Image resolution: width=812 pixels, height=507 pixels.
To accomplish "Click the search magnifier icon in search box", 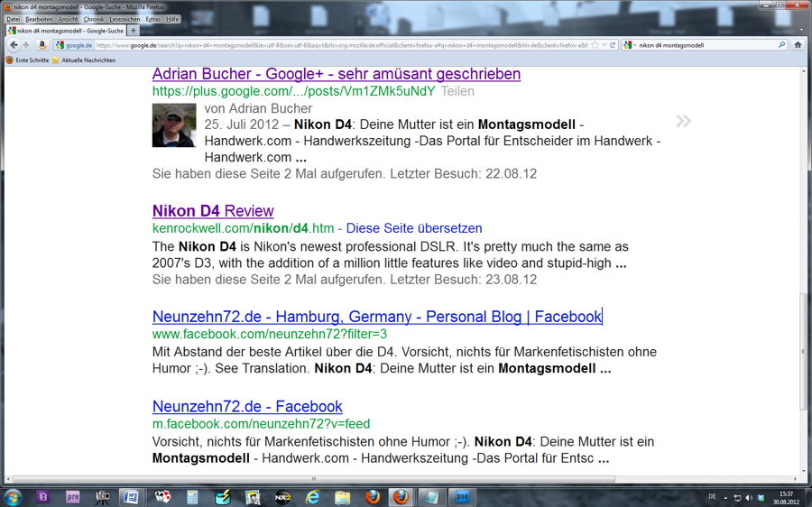I will (x=781, y=45).
